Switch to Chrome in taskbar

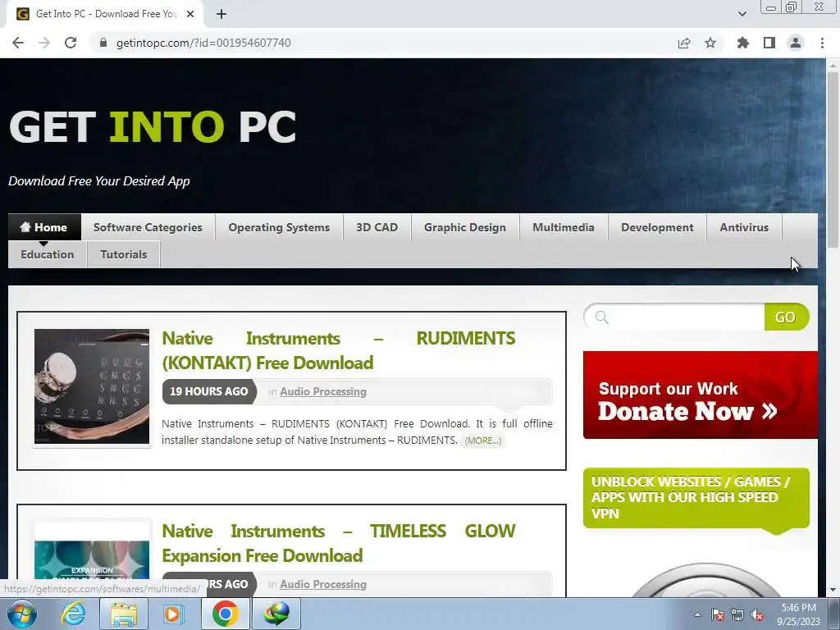tap(225, 614)
